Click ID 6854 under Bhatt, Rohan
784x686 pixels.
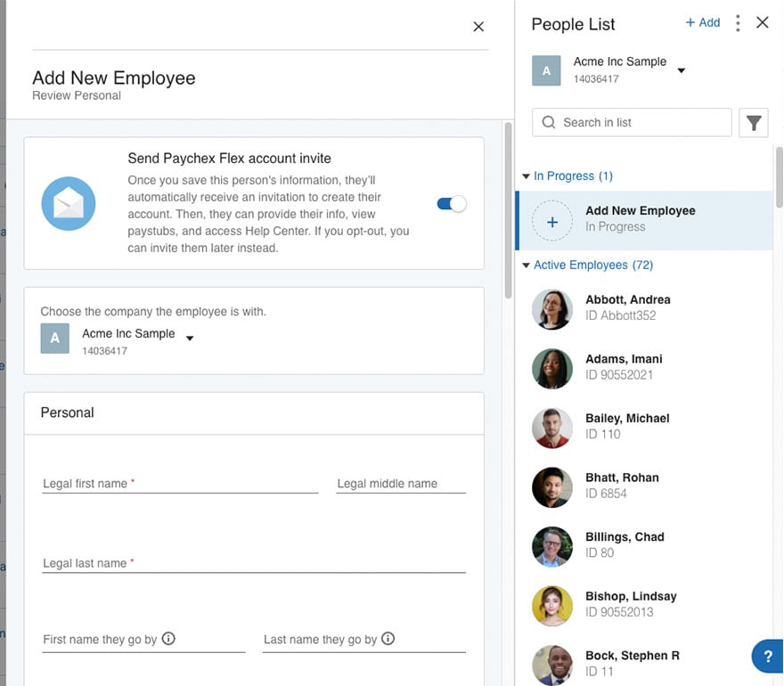606,494
